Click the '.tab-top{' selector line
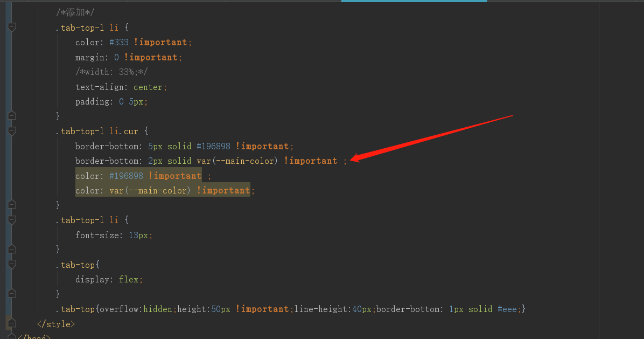Viewport: 644px width, 339px height. coord(78,265)
